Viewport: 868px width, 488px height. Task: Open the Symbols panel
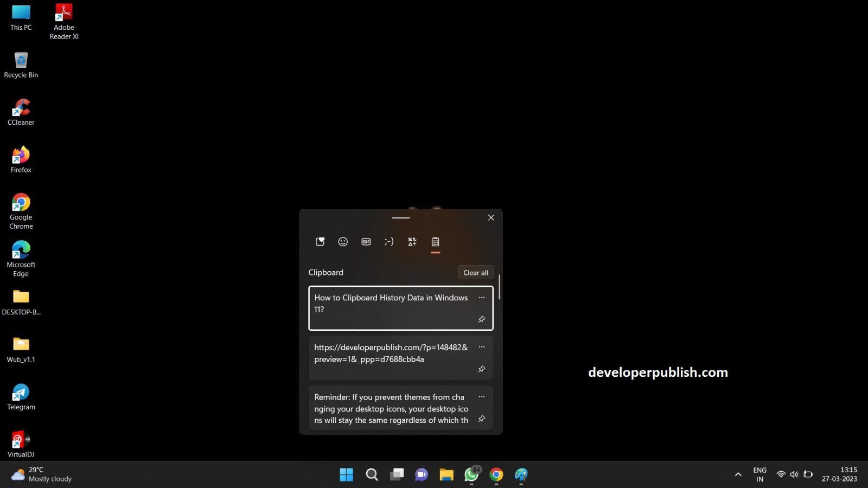(412, 241)
